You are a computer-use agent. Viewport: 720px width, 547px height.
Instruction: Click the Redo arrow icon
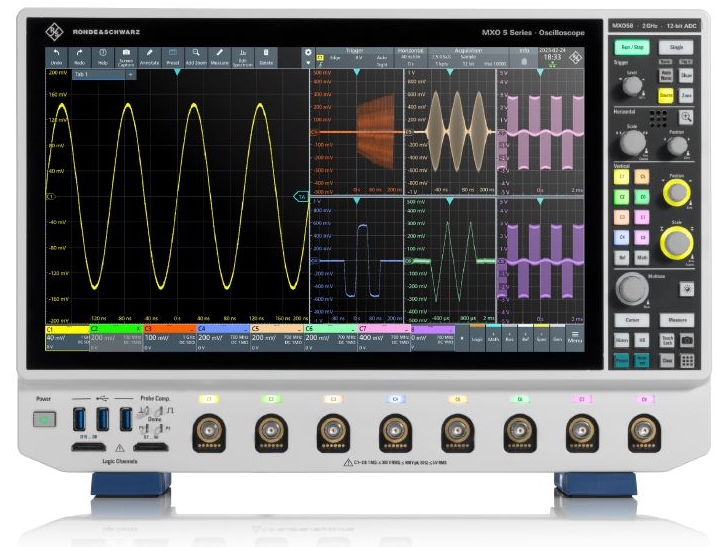79,55
